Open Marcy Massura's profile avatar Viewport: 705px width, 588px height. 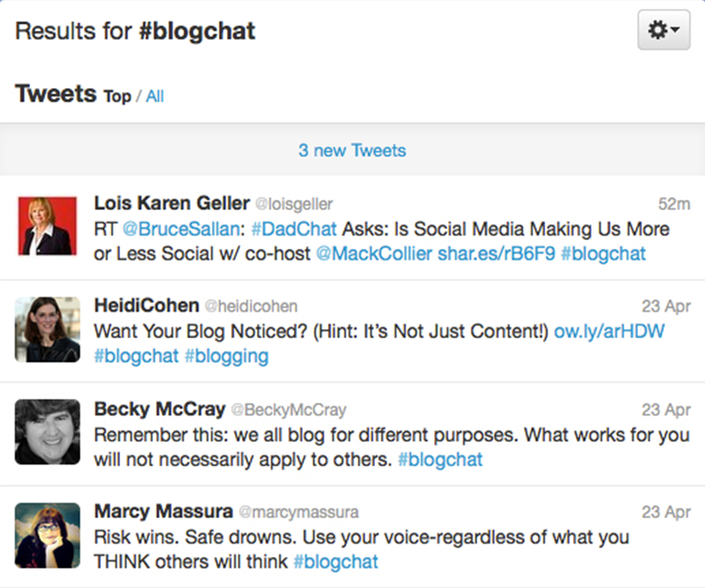pyautogui.click(x=47, y=535)
